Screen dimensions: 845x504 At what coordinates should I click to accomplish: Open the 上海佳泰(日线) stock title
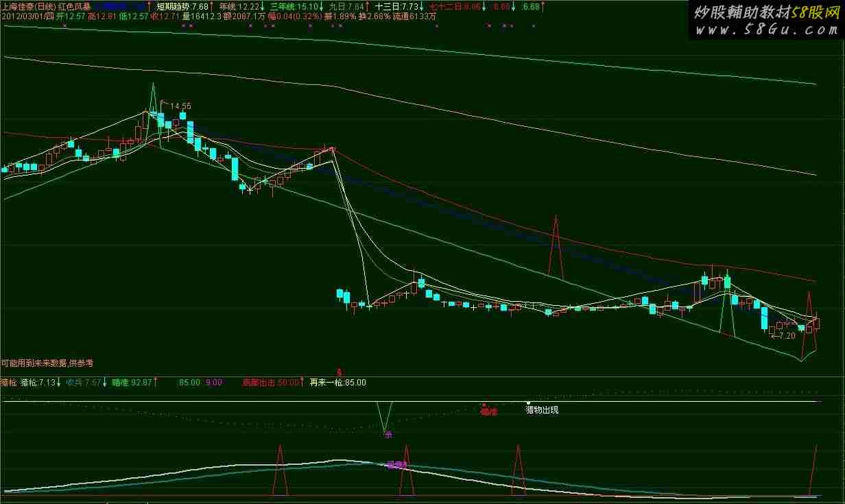tap(28, 7)
